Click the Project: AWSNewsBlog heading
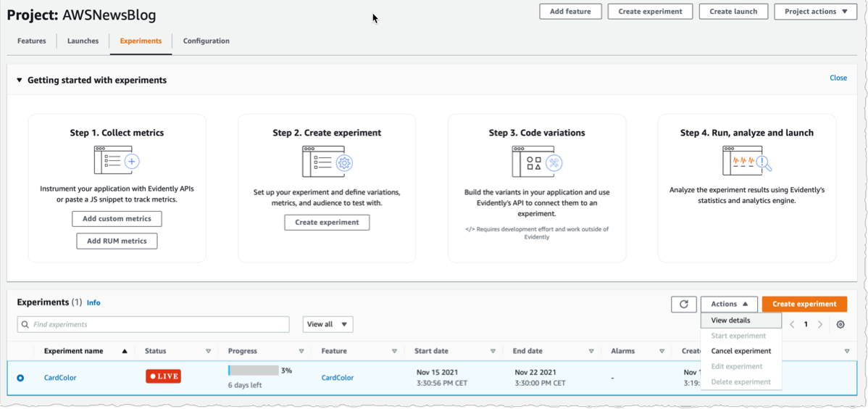Image resolution: width=868 pixels, height=409 pixels. [81, 15]
